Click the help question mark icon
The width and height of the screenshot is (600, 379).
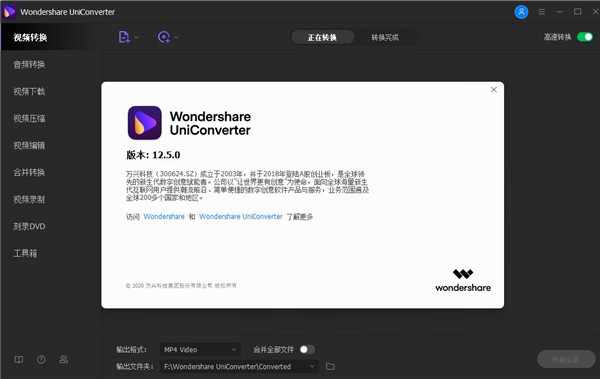point(41,359)
